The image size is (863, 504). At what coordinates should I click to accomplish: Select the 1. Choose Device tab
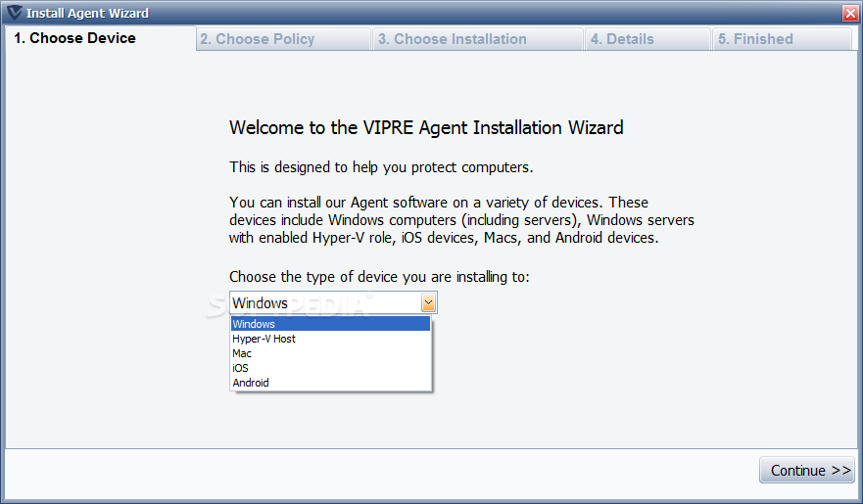click(x=100, y=38)
